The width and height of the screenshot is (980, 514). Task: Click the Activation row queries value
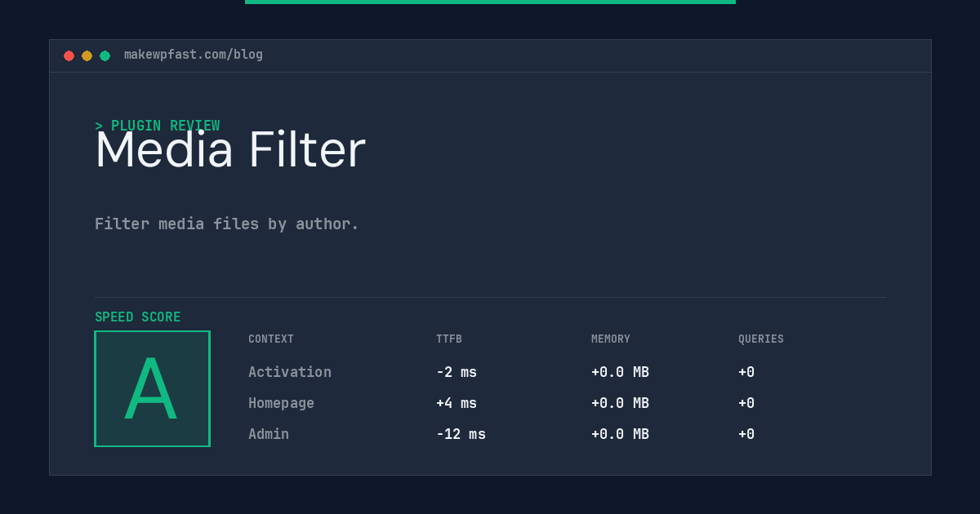pos(746,372)
